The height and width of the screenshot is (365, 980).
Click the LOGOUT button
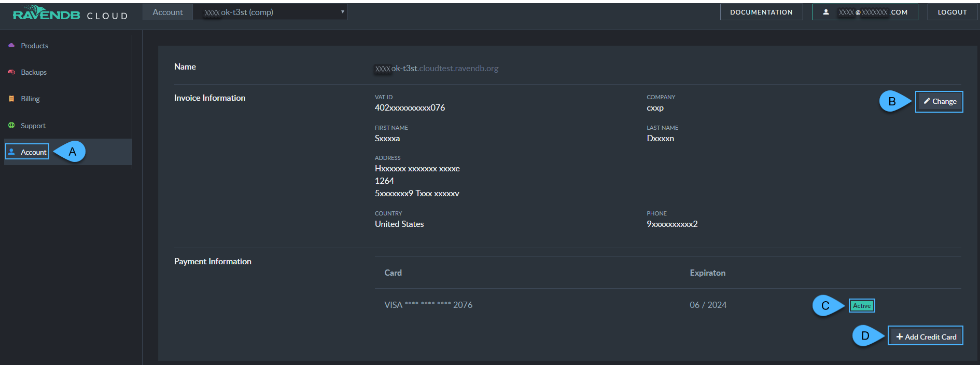[952, 12]
